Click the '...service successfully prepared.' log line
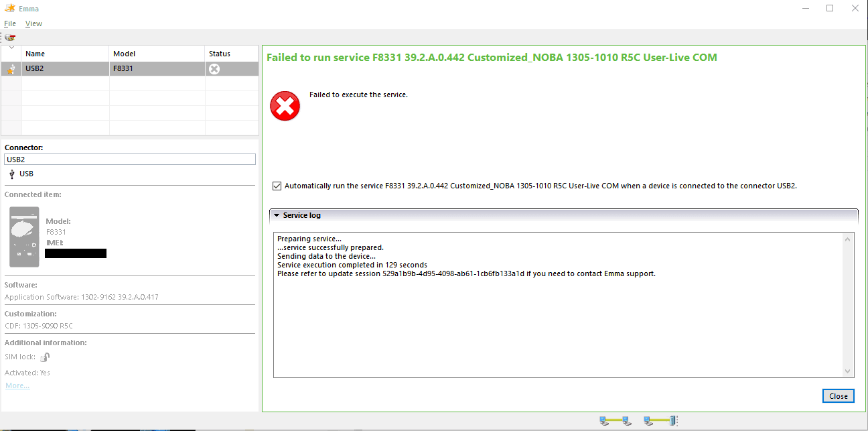This screenshot has width=868, height=431. point(330,248)
